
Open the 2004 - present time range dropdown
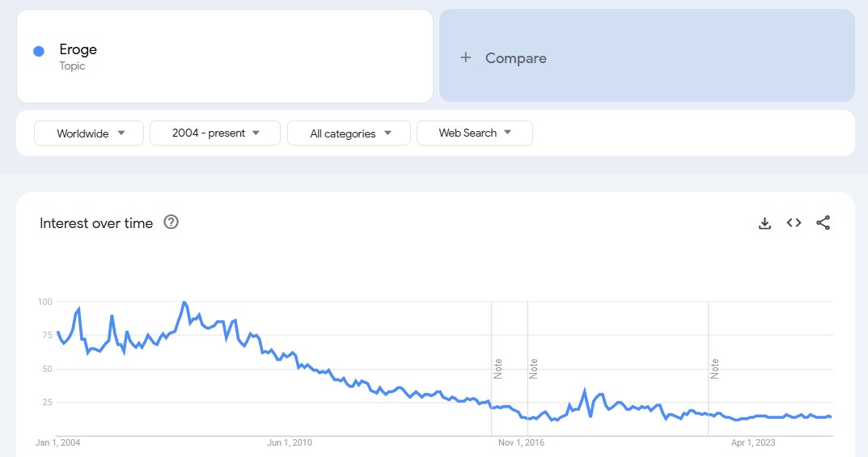click(x=215, y=133)
